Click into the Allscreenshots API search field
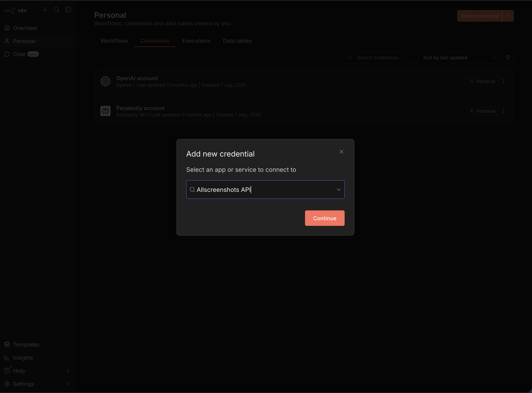532x393 pixels. (265, 190)
